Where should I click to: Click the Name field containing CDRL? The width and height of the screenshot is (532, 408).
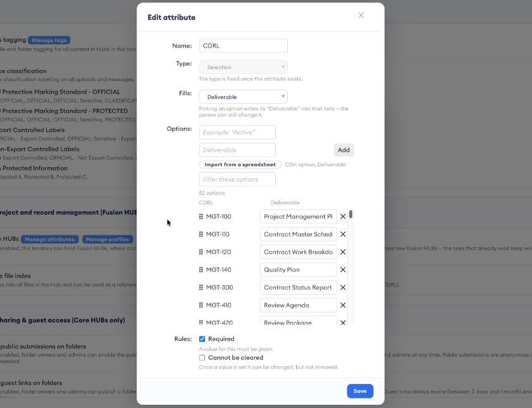click(x=244, y=46)
